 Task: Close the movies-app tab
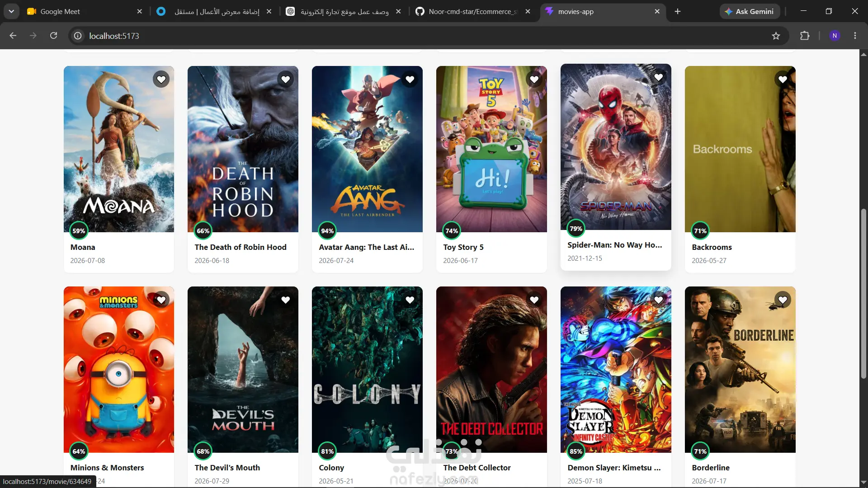click(657, 11)
